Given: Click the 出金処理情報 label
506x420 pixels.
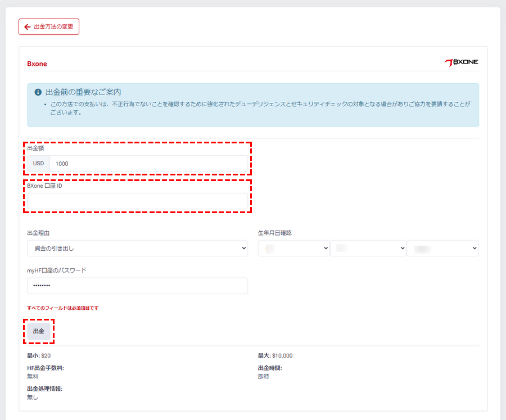Looking at the screenshot, I should [44, 389].
